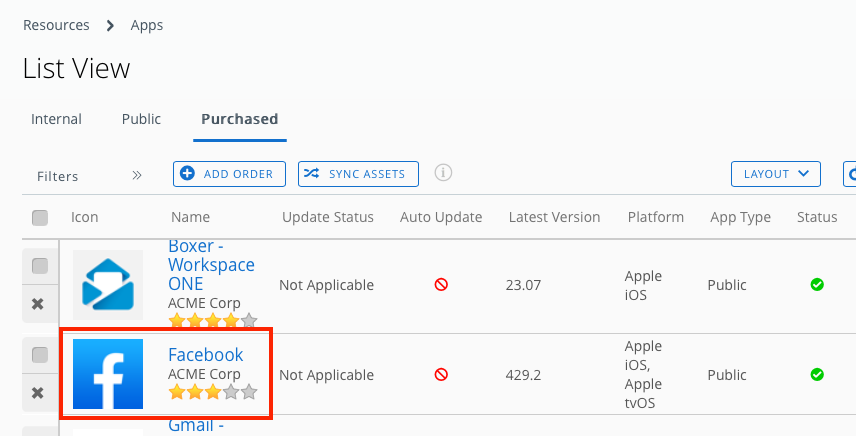The width and height of the screenshot is (856, 436).
Task: Click the Boxer auto update disabled icon
Action: point(441,285)
